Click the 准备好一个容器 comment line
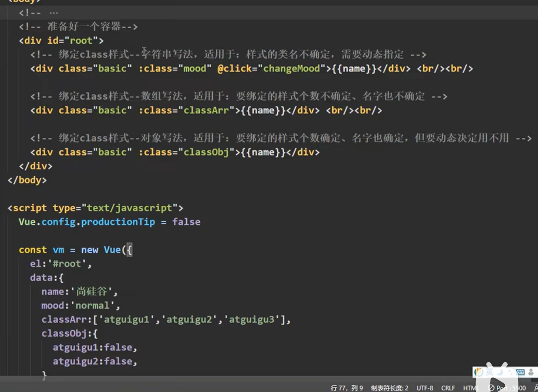 coord(78,27)
